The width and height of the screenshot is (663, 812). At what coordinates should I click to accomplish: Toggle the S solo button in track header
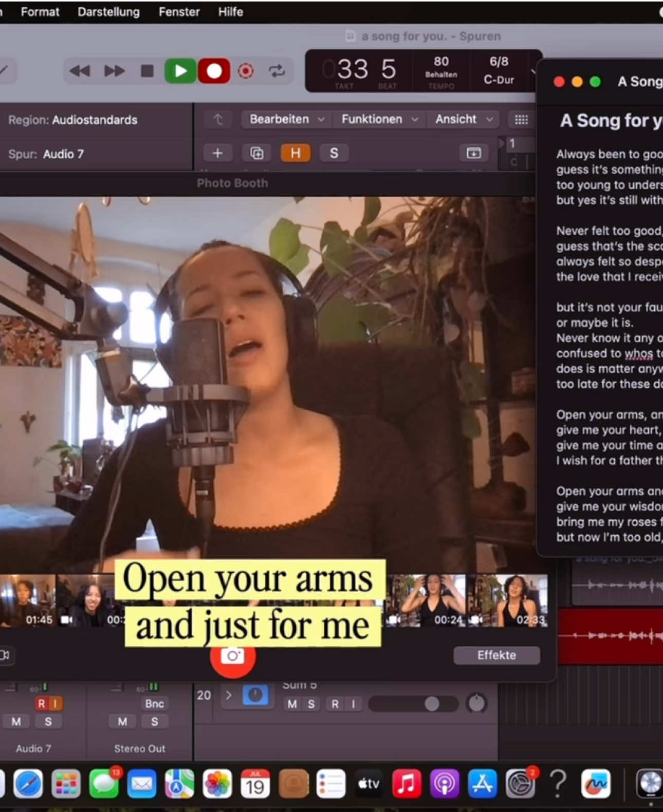click(x=334, y=153)
